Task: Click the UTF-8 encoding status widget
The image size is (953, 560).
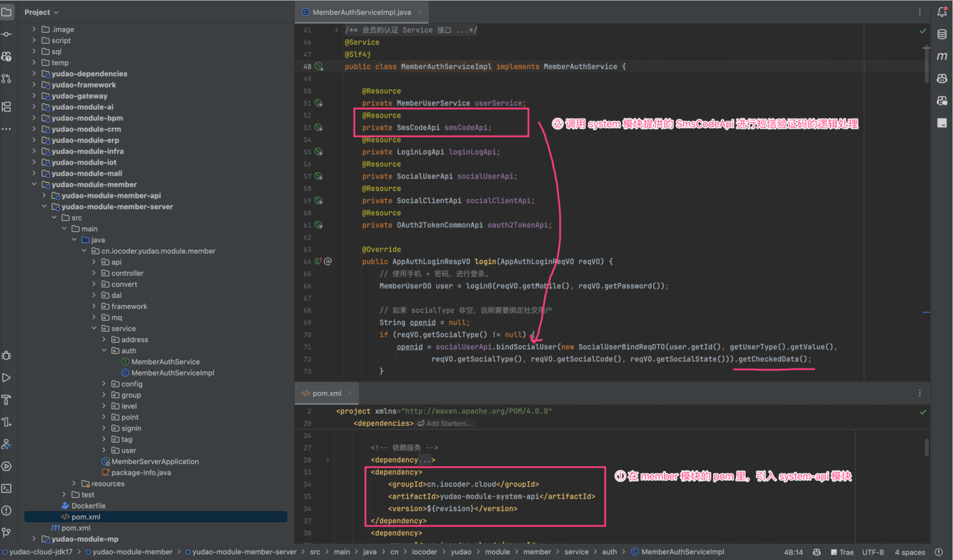Action: [x=873, y=552]
